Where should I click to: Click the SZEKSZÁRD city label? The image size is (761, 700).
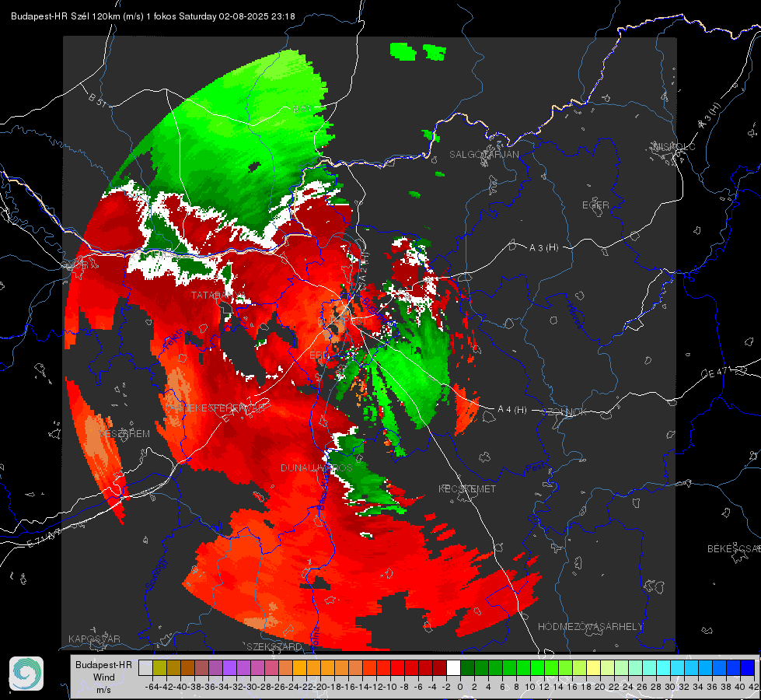(274, 646)
